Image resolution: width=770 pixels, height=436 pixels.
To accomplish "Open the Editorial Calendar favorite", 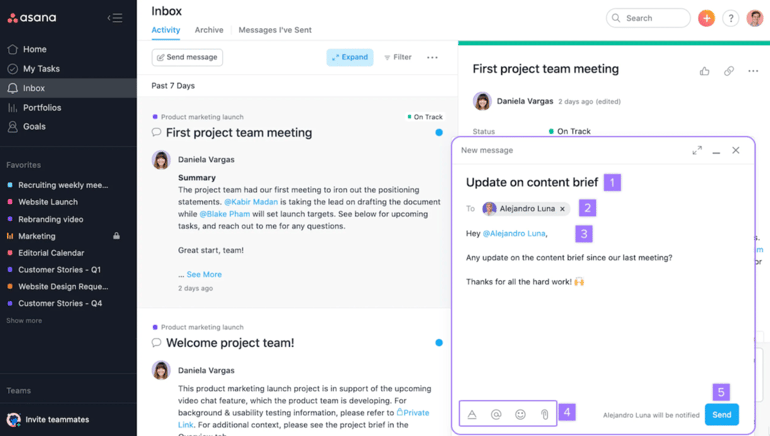I will pos(51,253).
